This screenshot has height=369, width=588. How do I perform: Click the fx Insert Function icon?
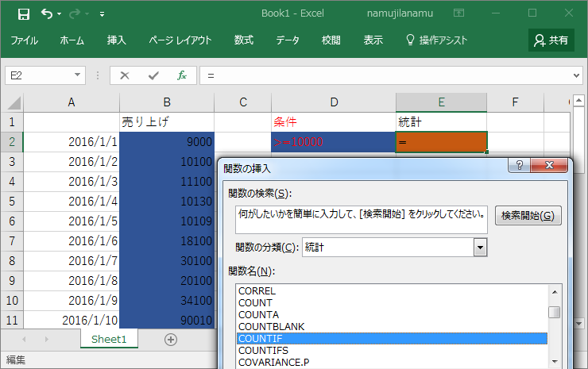coord(182,75)
